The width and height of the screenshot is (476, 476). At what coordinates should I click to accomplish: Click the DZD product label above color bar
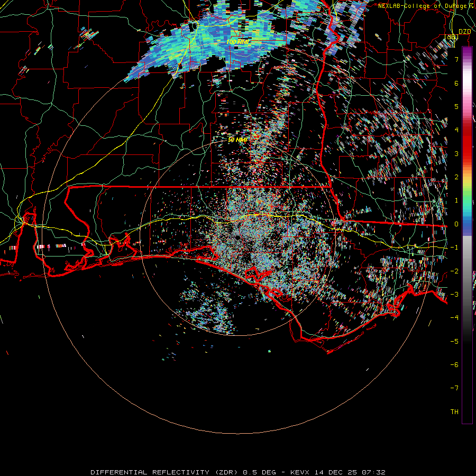[x=464, y=32]
